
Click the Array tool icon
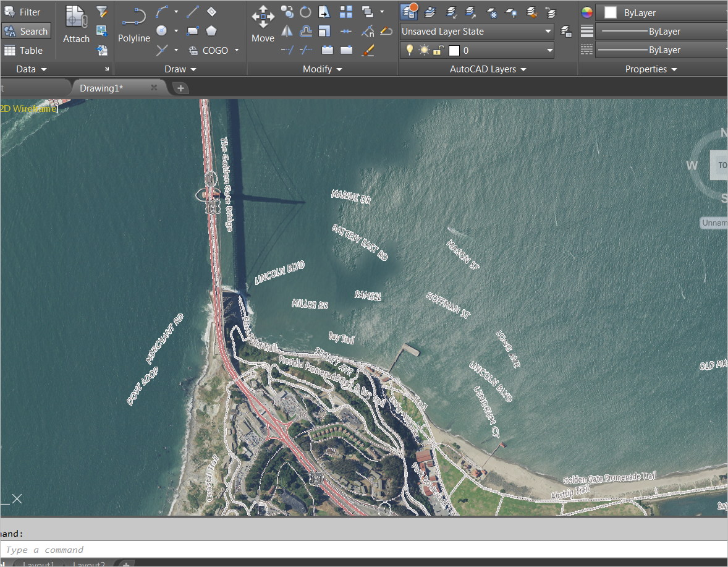(x=346, y=12)
